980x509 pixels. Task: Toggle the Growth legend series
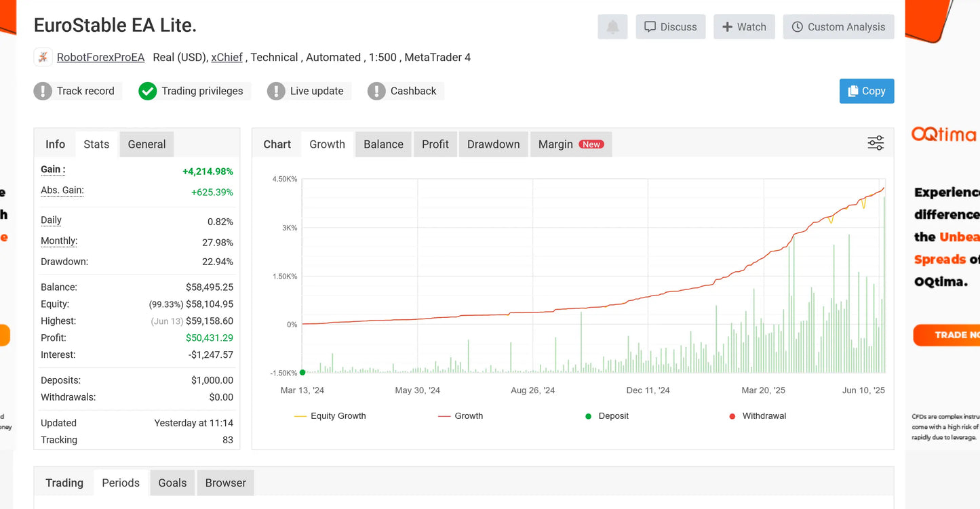[x=460, y=416]
